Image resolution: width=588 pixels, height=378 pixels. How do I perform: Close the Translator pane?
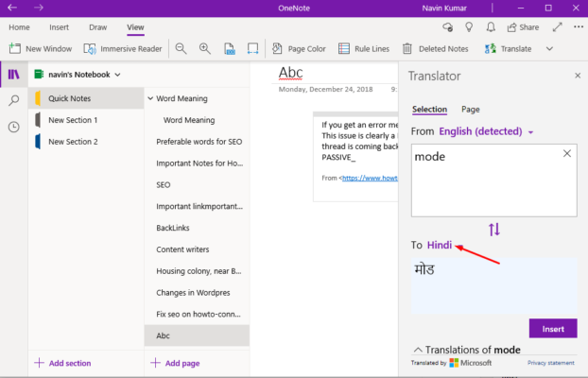click(578, 76)
